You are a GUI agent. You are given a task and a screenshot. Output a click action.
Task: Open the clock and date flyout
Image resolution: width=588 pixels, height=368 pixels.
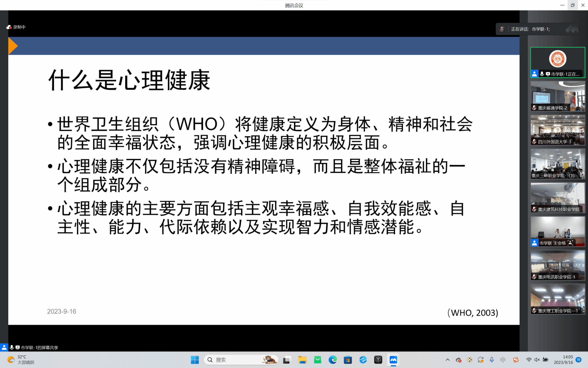pos(563,360)
